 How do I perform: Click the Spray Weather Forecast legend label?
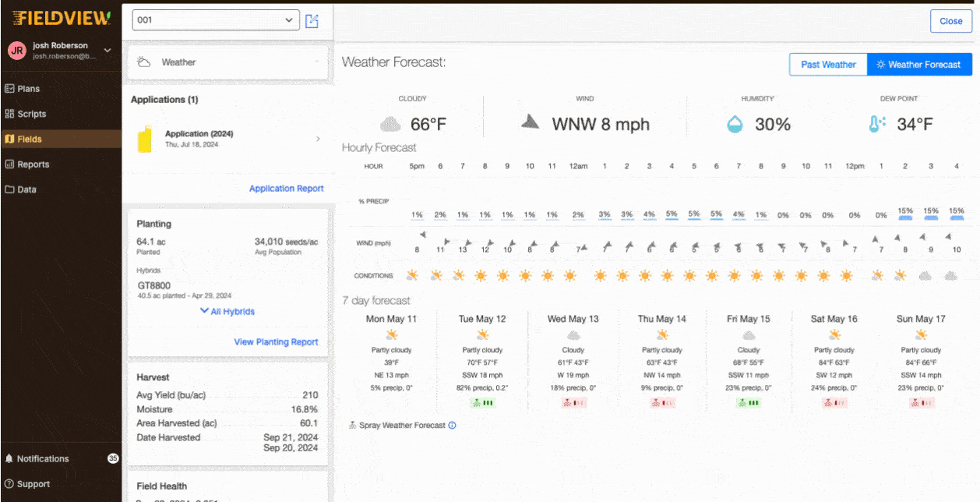tap(403, 426)
